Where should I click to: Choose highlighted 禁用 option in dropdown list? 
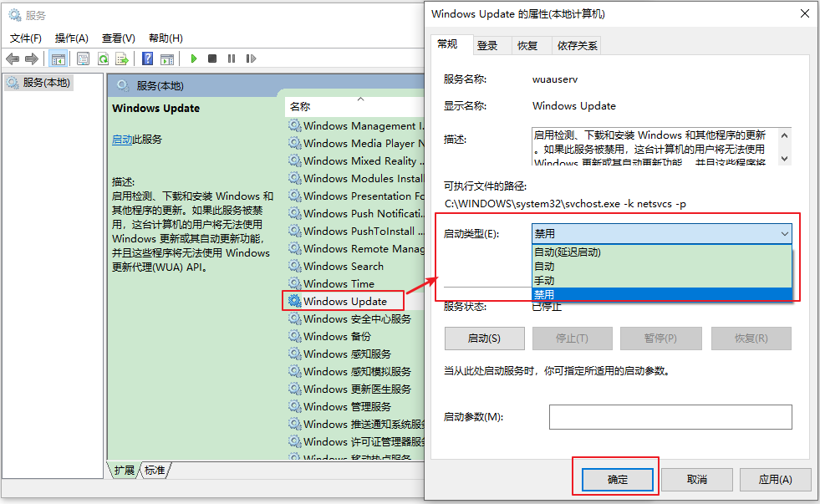pos(661,294)
